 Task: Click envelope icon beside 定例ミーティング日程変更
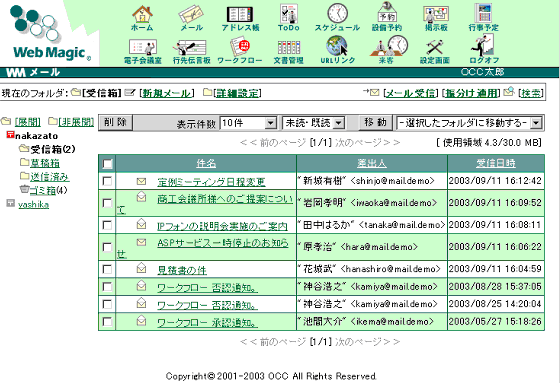[141, 181]
